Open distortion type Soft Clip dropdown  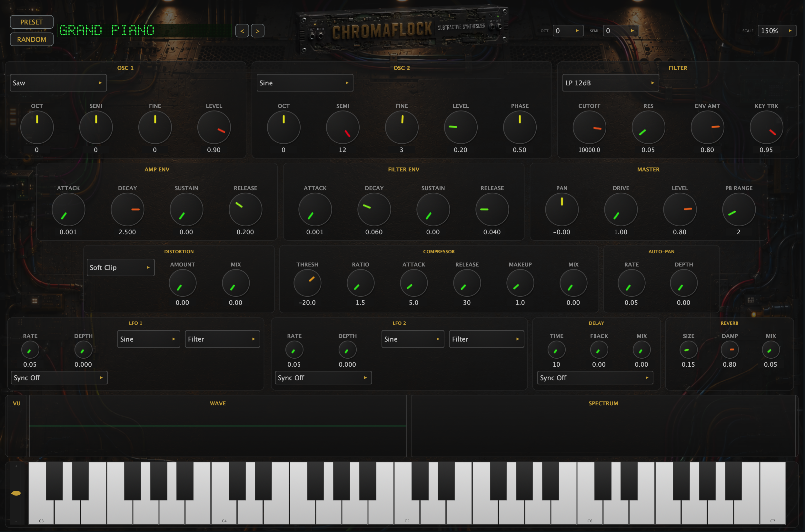pyautogui.click(x=121, y=267)
